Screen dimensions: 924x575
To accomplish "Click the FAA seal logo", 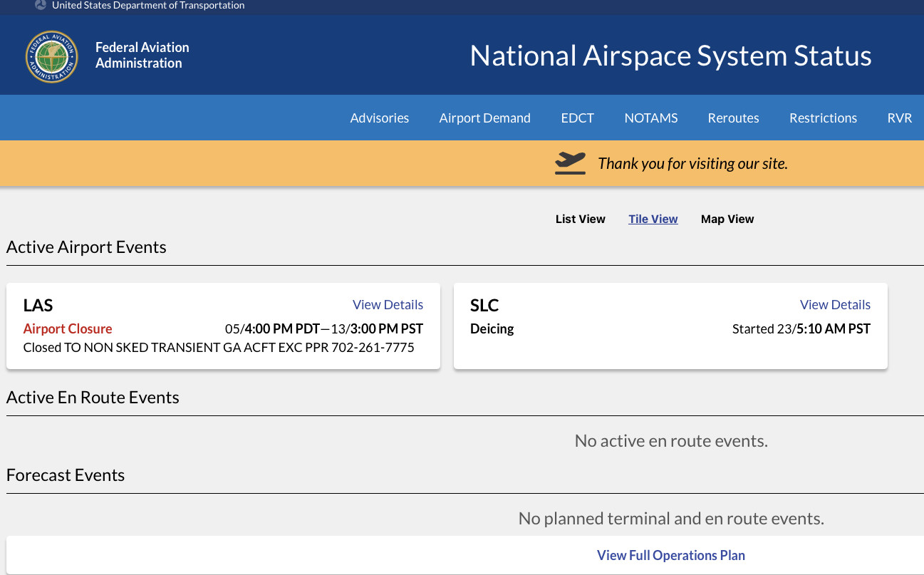I will (51, 56).
